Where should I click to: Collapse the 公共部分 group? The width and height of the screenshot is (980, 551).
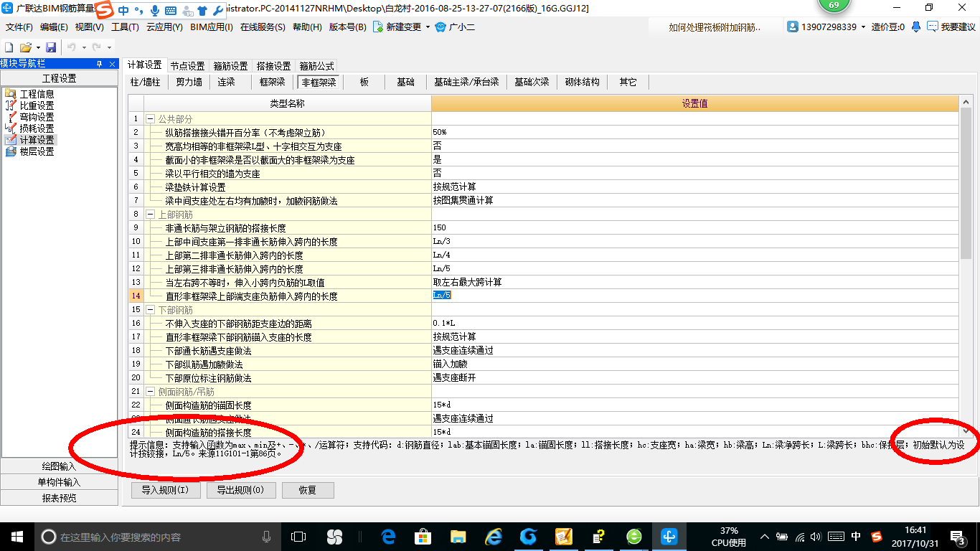151,118
